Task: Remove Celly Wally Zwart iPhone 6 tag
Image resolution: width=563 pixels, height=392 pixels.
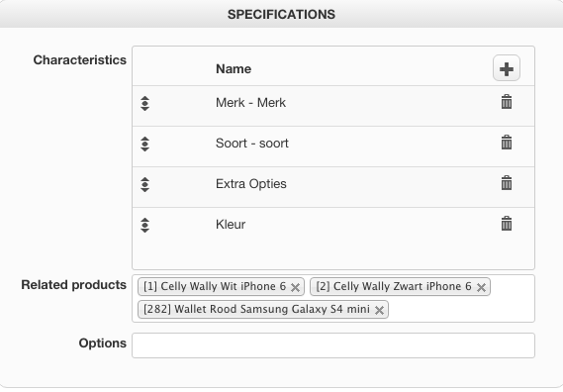Action: click(x=481, y=287)
